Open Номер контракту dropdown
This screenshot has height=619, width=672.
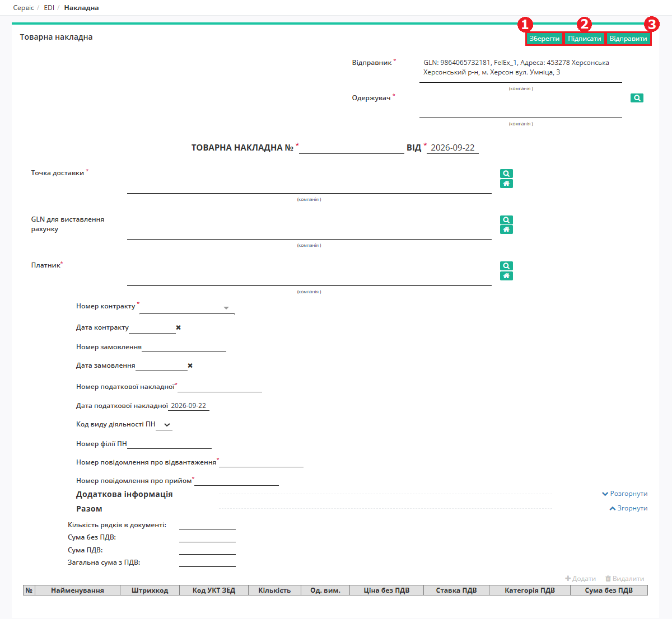coord(226,308)
